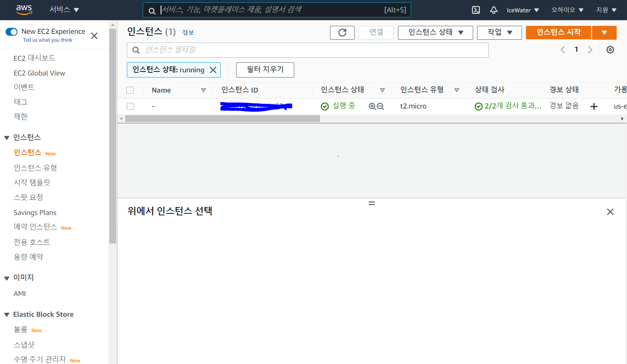The height and width of the screenshot is (364, 627).
Task: Open EC2 Global View in sidebar
Action: 39,73
